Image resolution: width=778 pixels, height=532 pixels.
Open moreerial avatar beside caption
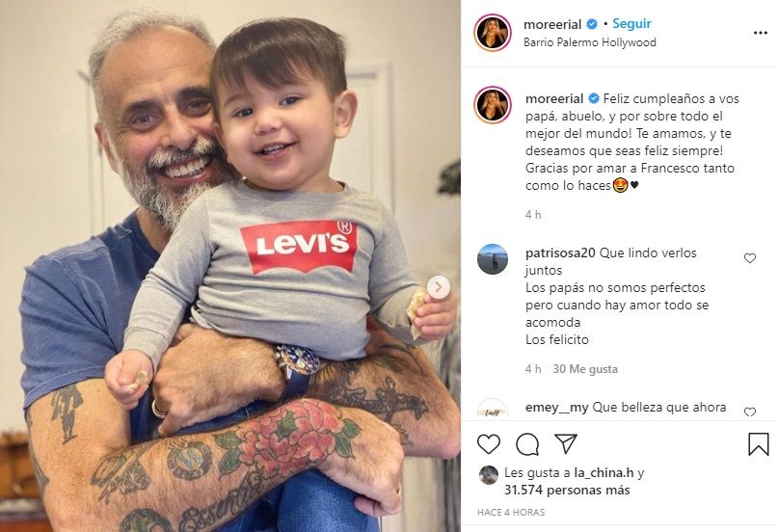[493, 105]
